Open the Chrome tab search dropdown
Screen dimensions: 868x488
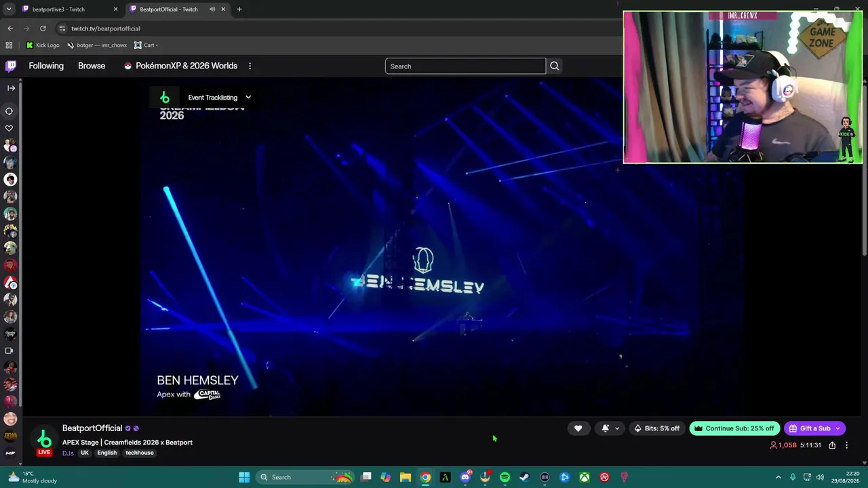coord(9,9)
